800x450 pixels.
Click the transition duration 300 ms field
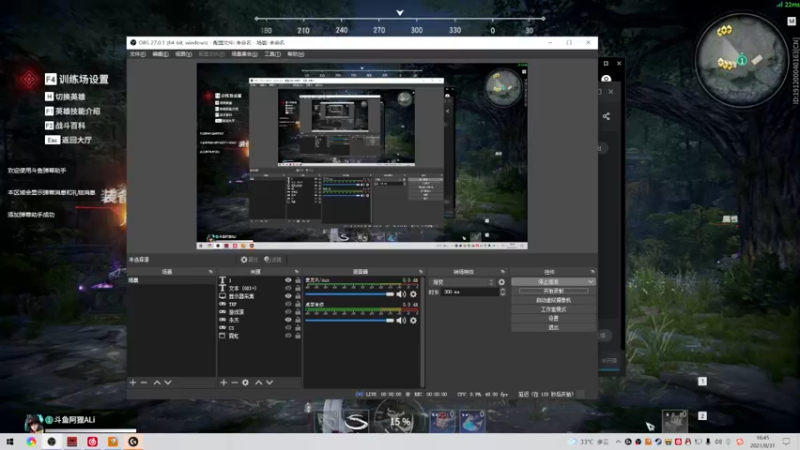pyautogui.click(x=470, y=292)
